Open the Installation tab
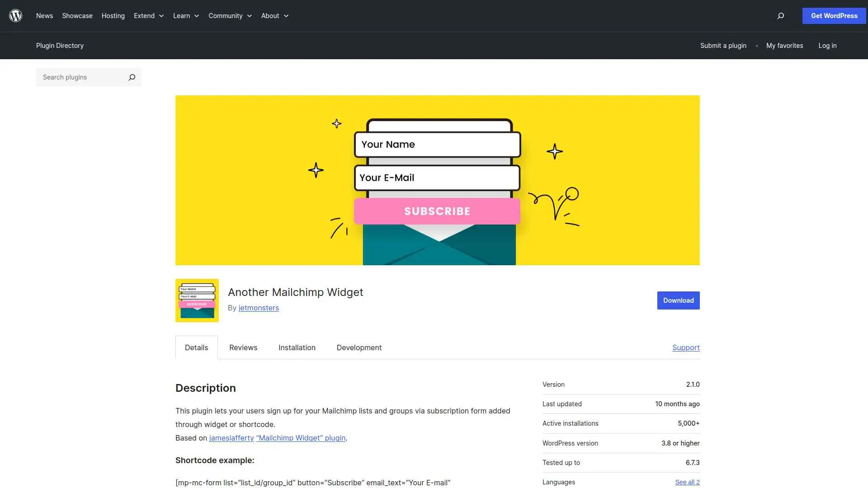Viewport: 868px width, 488px height. tap(297, 347)
